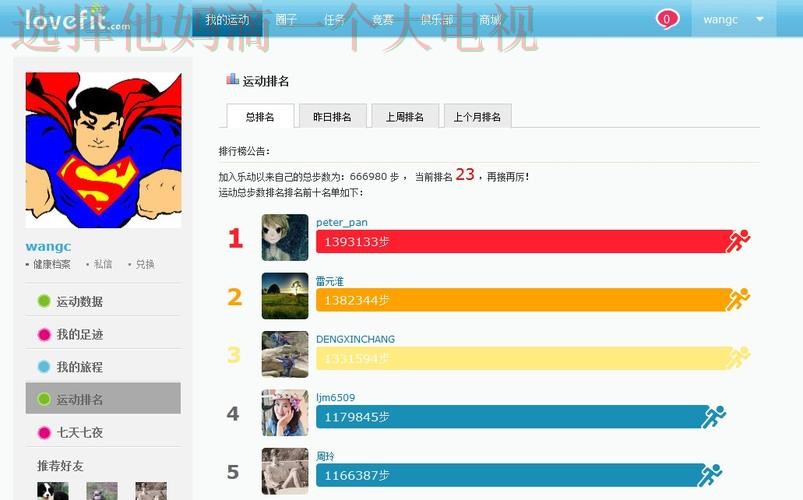The image size is (803, 500).
Task: Select the 上个月排名 tab
Action: coord(477,117)
